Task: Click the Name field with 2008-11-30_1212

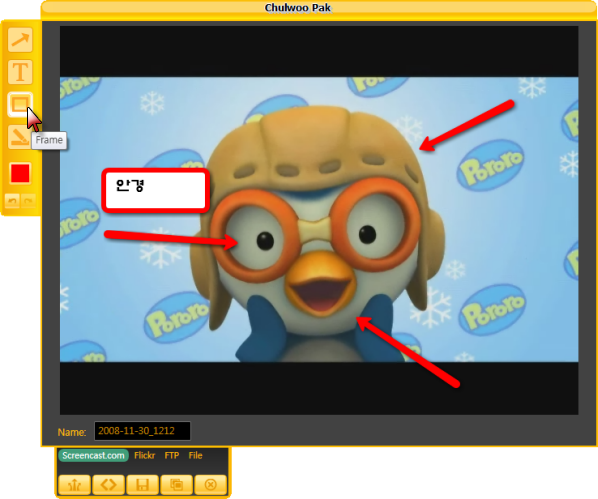Action: click(x=142, y=431)
